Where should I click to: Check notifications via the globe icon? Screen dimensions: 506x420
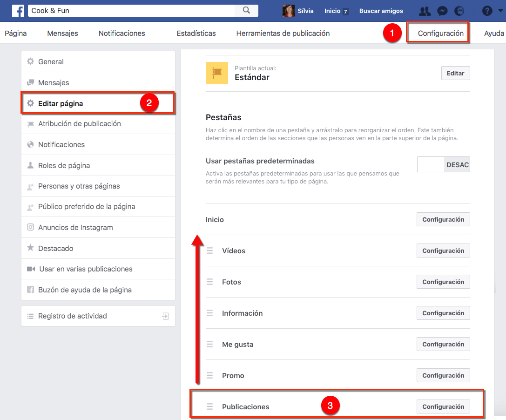(x=459, y=10)
